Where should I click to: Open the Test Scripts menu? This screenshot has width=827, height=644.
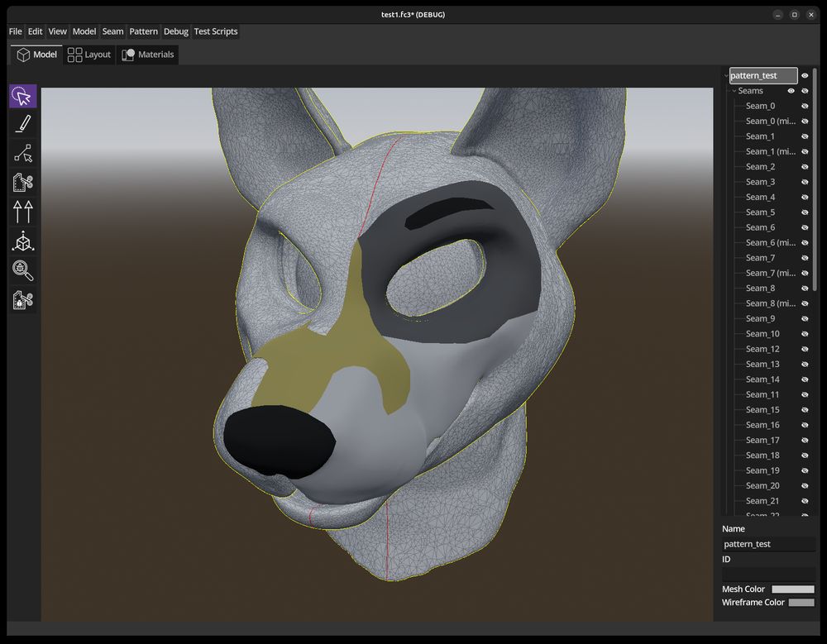[x=216, y=31]
